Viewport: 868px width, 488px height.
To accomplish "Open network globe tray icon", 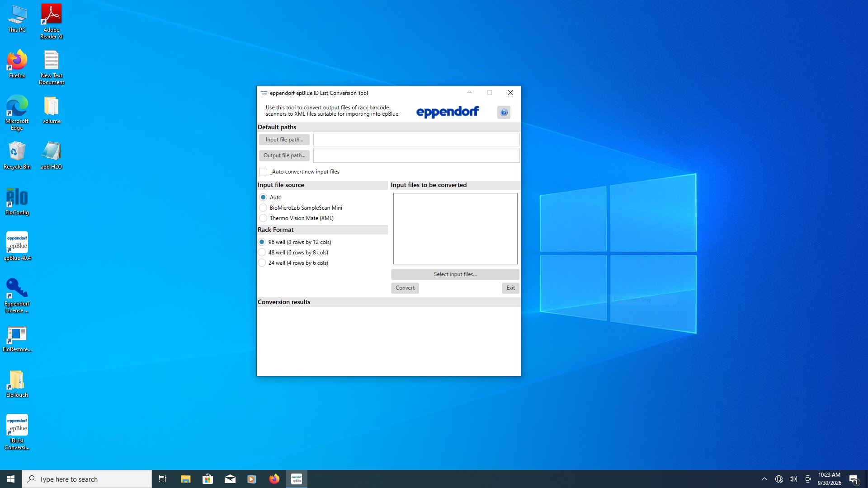I will pos(779,479).
